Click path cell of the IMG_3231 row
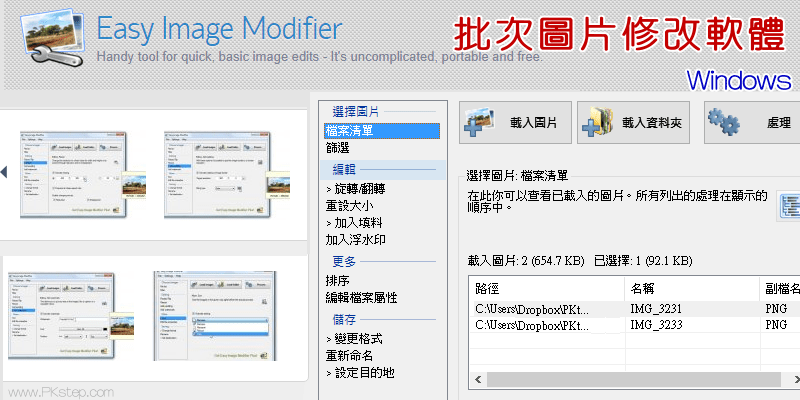The height and width of the screenshot is (400, 800). pyautogui.click(x=532, y=309)
